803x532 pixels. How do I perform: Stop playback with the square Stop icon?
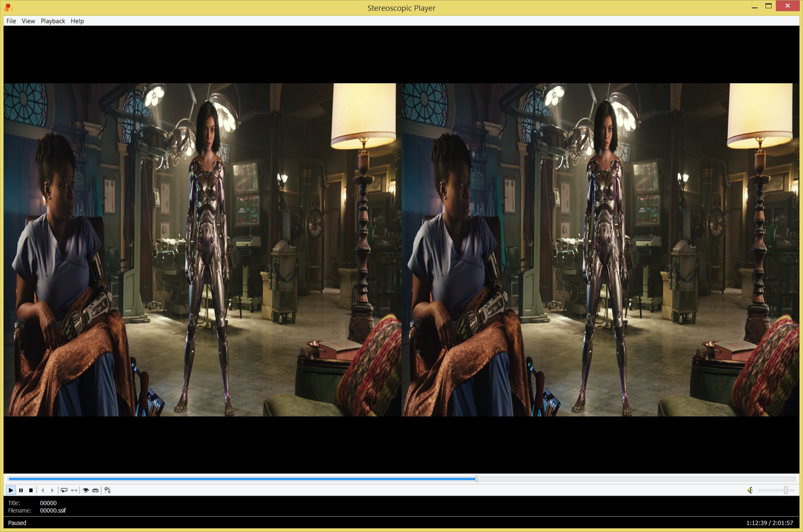(x=31, y=490)
